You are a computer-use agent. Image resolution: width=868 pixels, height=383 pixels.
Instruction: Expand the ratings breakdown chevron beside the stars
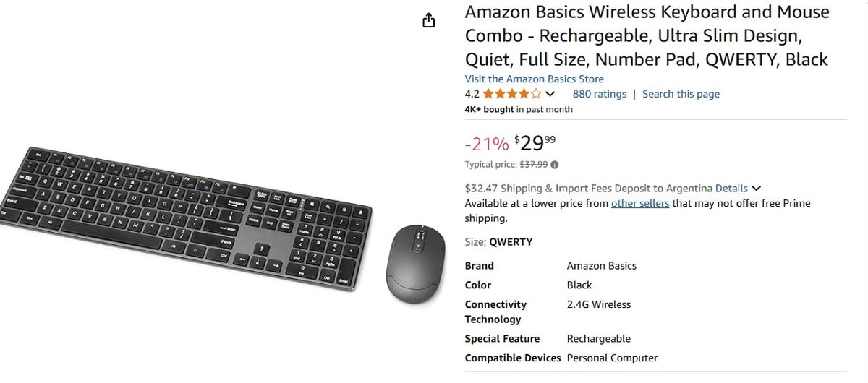tap(550, 94)
